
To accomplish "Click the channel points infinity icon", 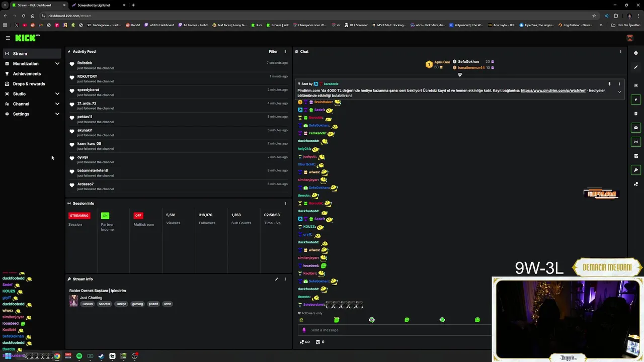I will [304, 342].
